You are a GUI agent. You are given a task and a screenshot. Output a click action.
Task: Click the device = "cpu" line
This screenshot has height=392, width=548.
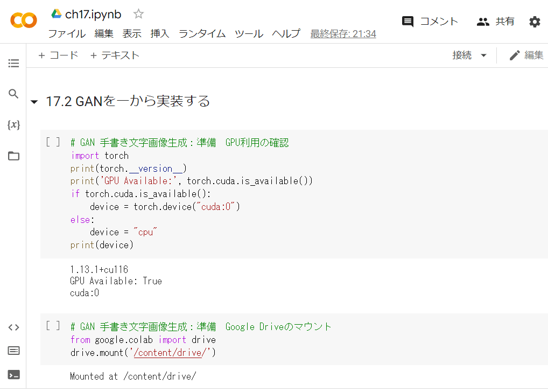[123, 232]
